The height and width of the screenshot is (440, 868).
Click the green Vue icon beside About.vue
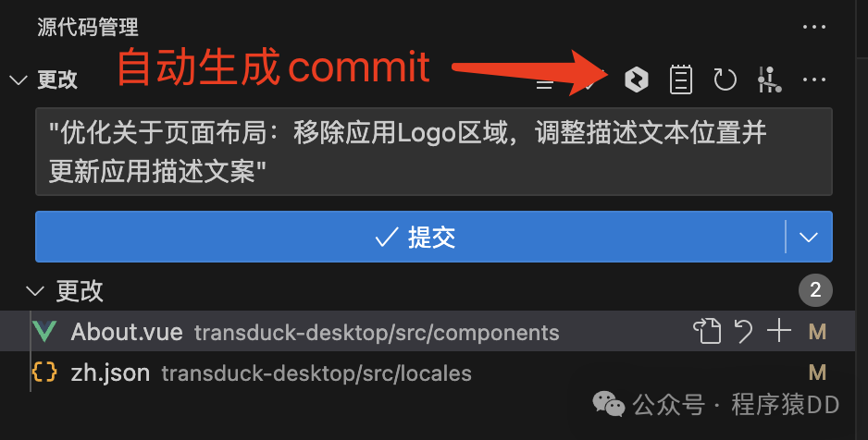tap(44, 331)
